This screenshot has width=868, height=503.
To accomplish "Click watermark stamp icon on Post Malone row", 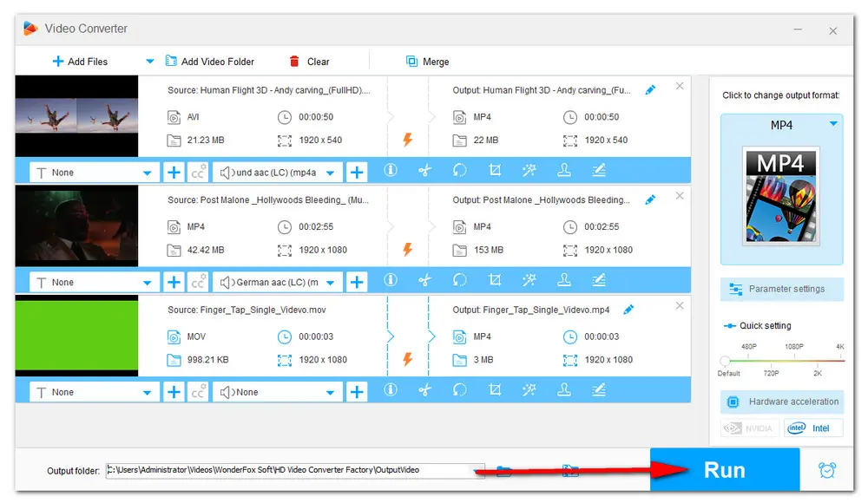I will click(564, 281).
